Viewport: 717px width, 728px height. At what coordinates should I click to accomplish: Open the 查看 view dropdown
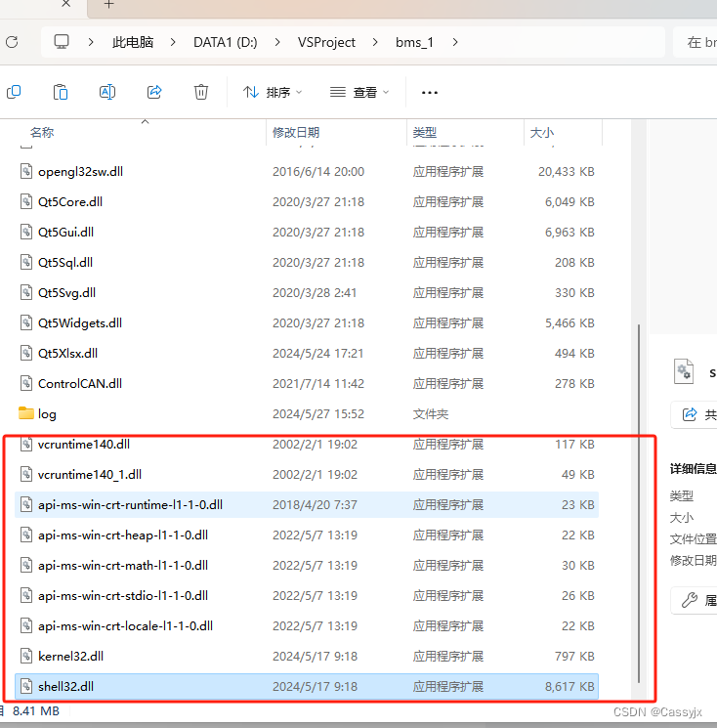(x=359, y=93)
